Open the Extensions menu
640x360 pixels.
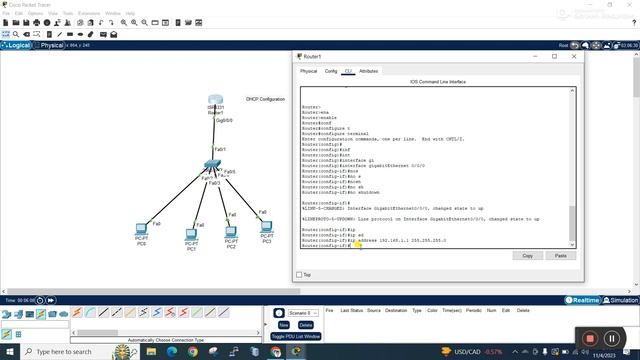pos(89,13)
